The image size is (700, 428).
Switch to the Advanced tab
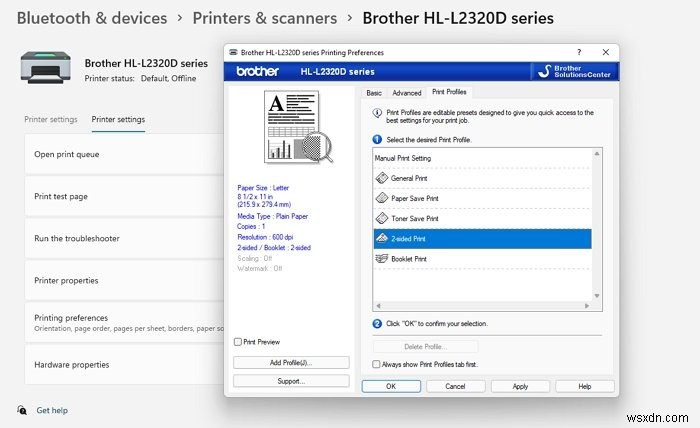tap(407, 93)
